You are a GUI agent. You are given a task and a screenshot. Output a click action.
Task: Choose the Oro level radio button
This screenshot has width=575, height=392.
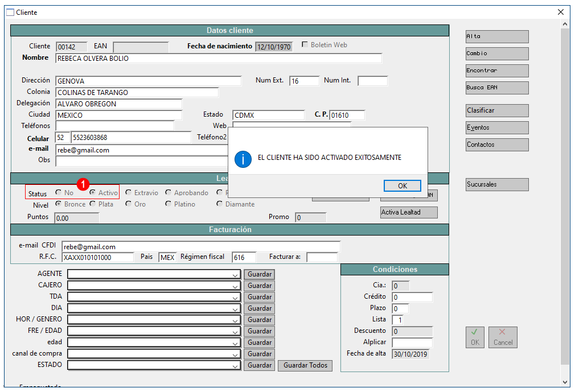128,204
